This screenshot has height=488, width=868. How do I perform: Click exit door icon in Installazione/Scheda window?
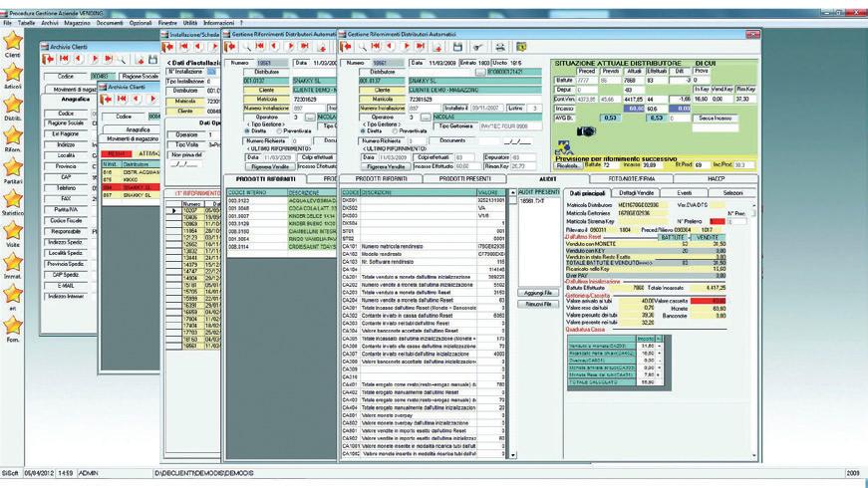point(168,47)
